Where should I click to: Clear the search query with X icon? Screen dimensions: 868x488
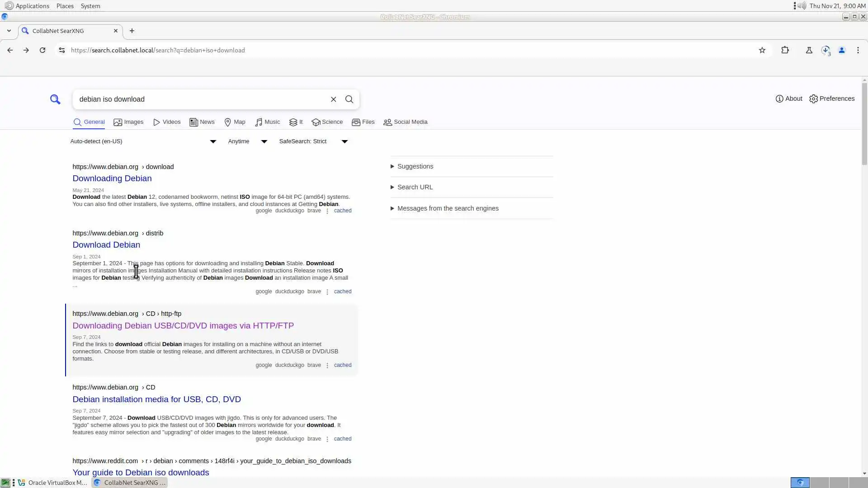(333, 99)
